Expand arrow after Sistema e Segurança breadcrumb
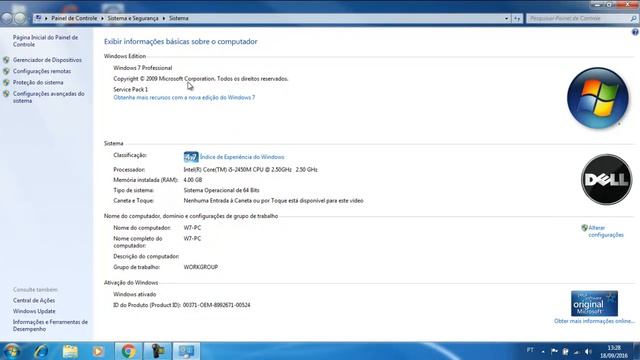The image size is (640, 360). click(x=164, y=18)
